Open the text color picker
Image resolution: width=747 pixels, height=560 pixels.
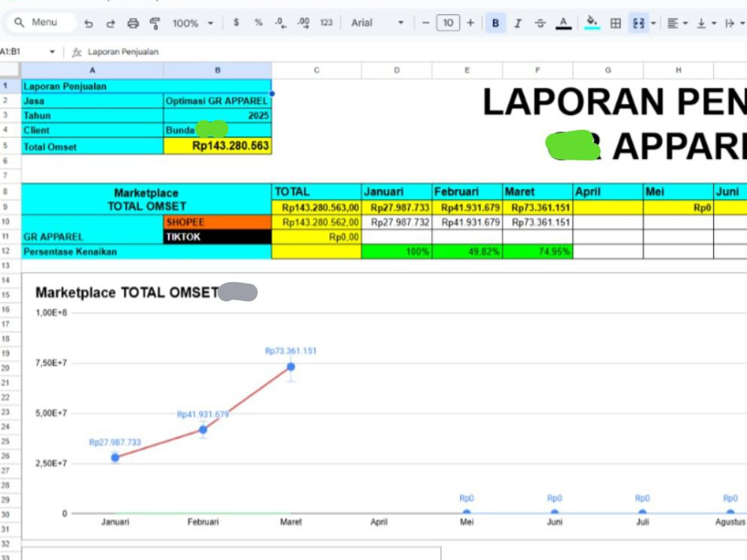563,23
